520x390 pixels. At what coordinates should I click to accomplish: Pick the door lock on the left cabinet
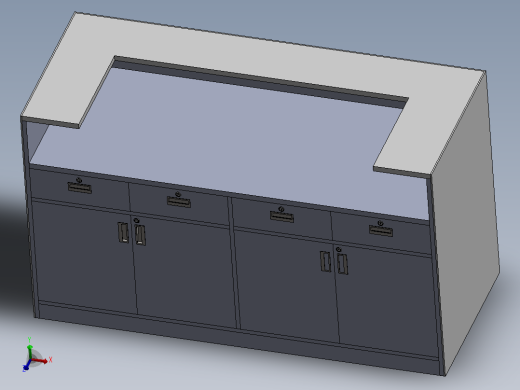click(136, 220)
